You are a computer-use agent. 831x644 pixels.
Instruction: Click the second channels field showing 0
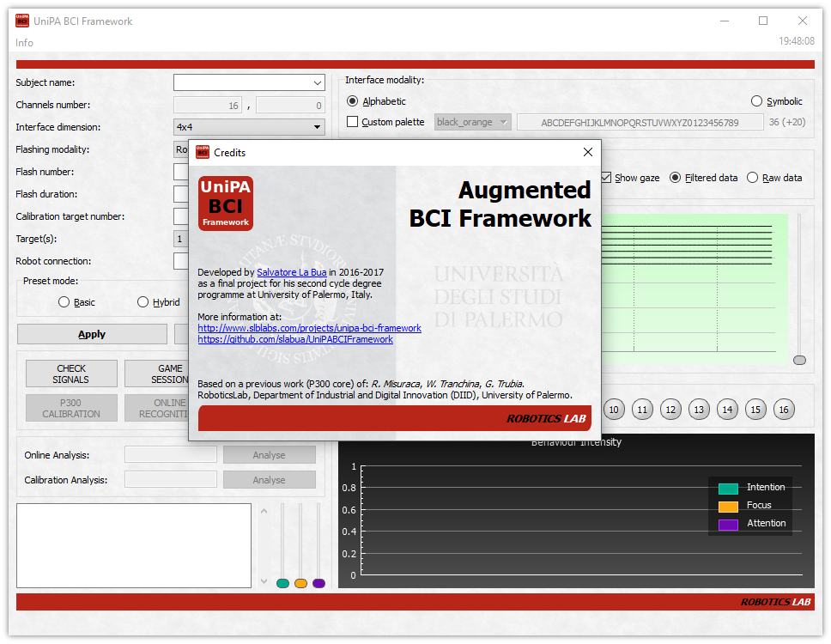tap(290, 105)
